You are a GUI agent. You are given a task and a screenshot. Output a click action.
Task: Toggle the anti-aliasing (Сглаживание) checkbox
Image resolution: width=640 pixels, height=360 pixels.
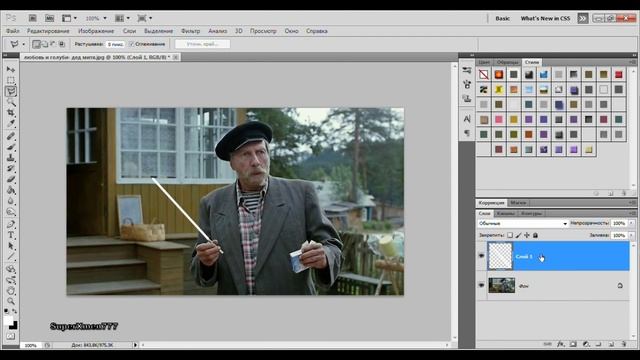click(x=131, y=44)
